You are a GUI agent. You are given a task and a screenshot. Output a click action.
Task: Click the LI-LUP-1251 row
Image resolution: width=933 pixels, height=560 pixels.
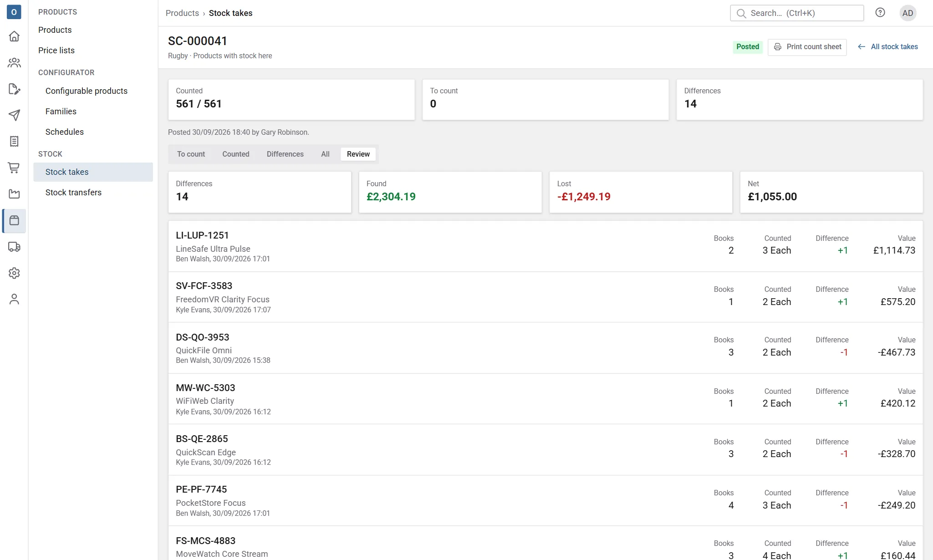(x=546, y=246)
